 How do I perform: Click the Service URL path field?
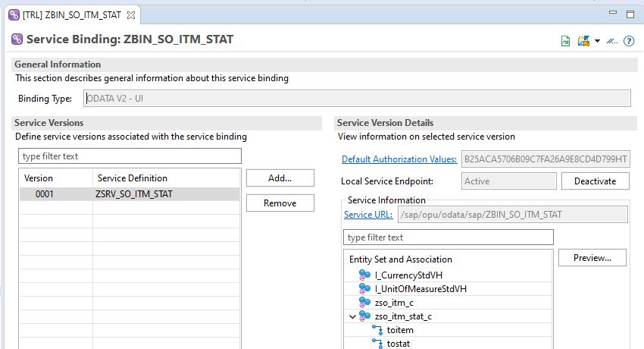click(x=513, y=215)
